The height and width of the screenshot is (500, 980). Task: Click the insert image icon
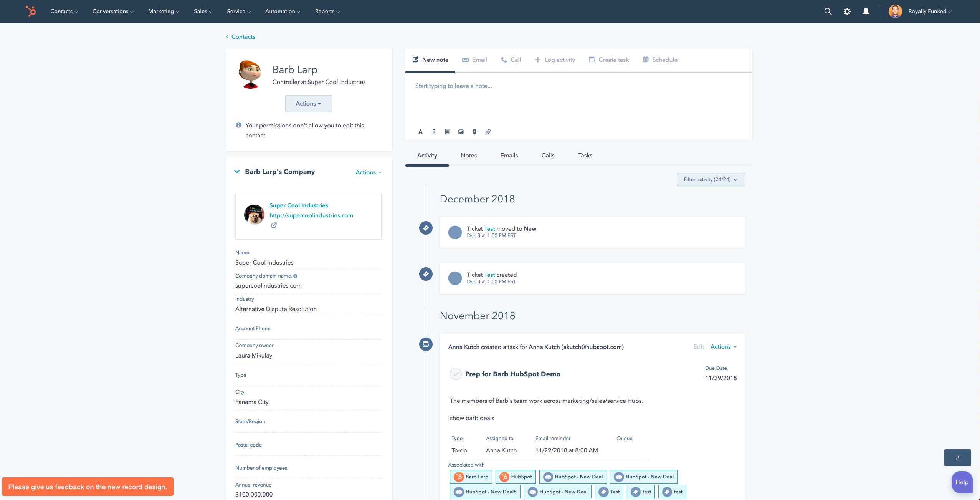pos(461,132)
